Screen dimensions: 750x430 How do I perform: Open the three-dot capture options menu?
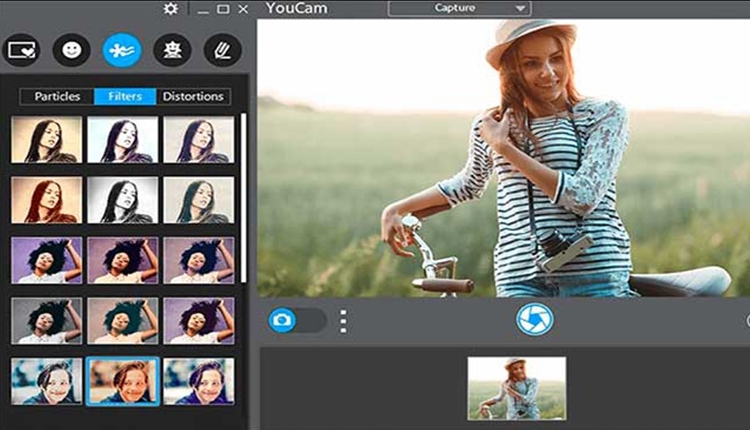pos(343,321)
